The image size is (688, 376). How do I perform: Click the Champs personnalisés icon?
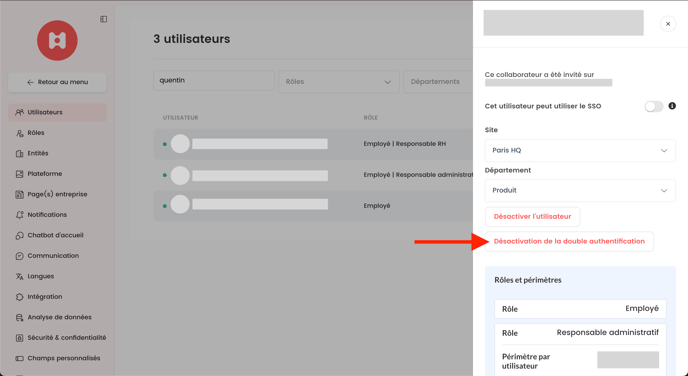coord(19,358)
